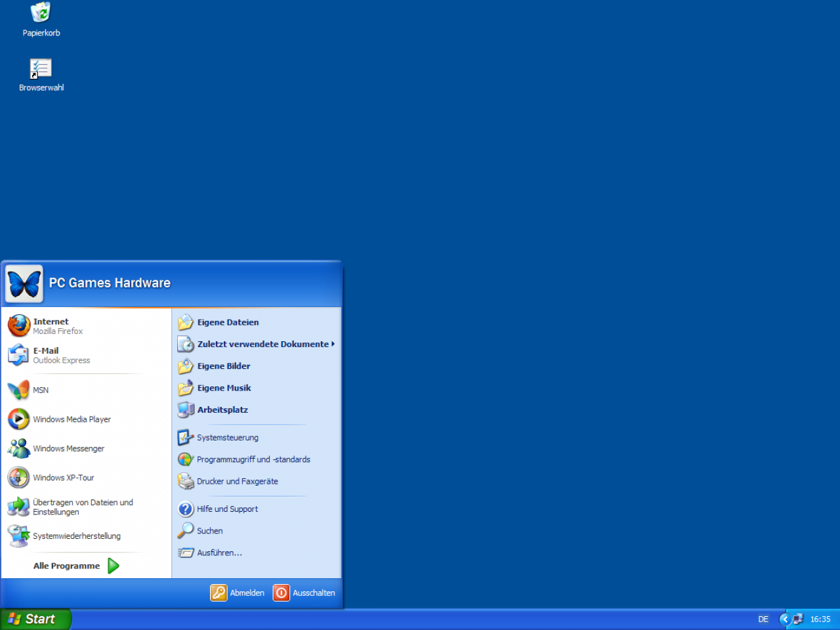Open Outlook Express E-Mail icon
Viewport: 840px width, 630px height.
click(x=18, y=355)
